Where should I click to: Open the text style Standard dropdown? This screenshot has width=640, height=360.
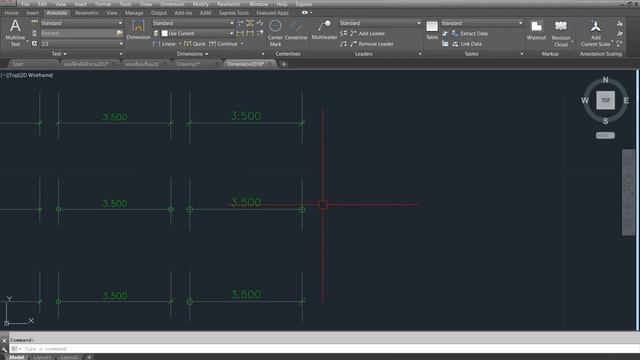tap(120, 23)
